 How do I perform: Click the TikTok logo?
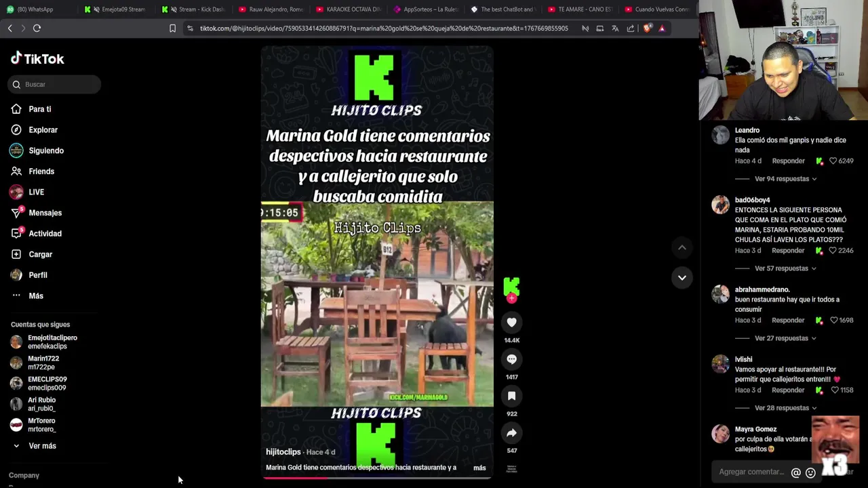37,59
